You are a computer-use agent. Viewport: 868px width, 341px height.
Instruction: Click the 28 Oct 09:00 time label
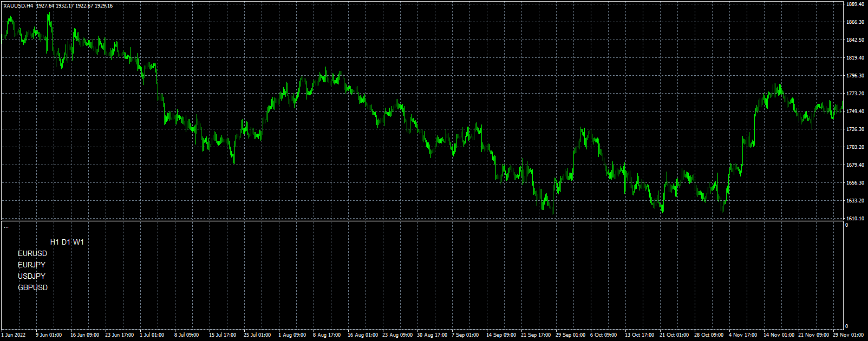(709, 335)
